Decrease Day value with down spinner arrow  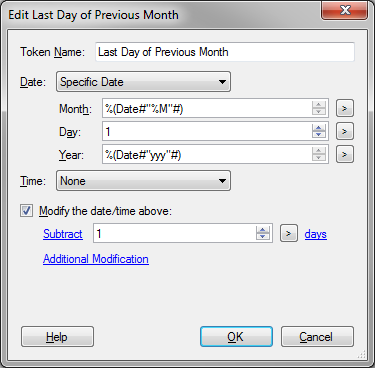coord(319,135)
